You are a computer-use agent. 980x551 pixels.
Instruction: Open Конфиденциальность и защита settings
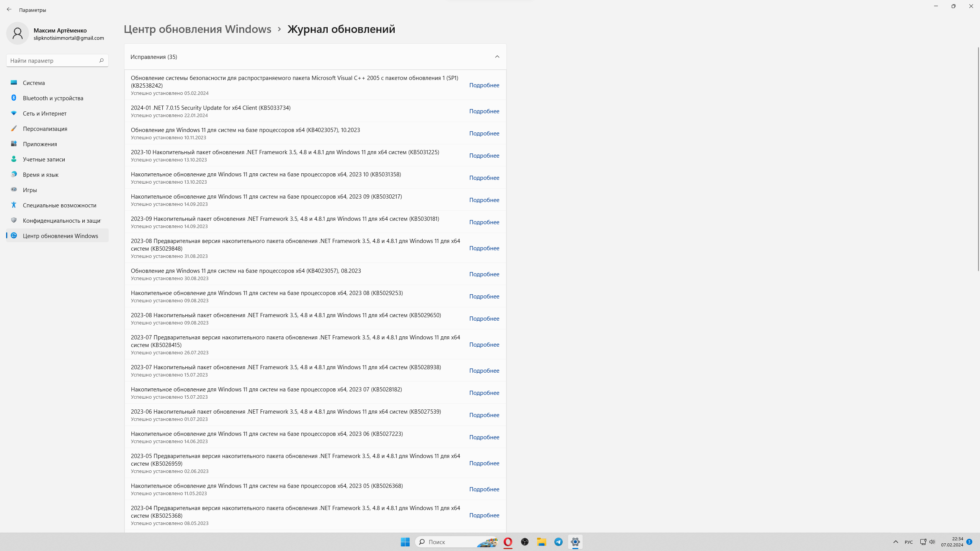click(x=57, y=220)
